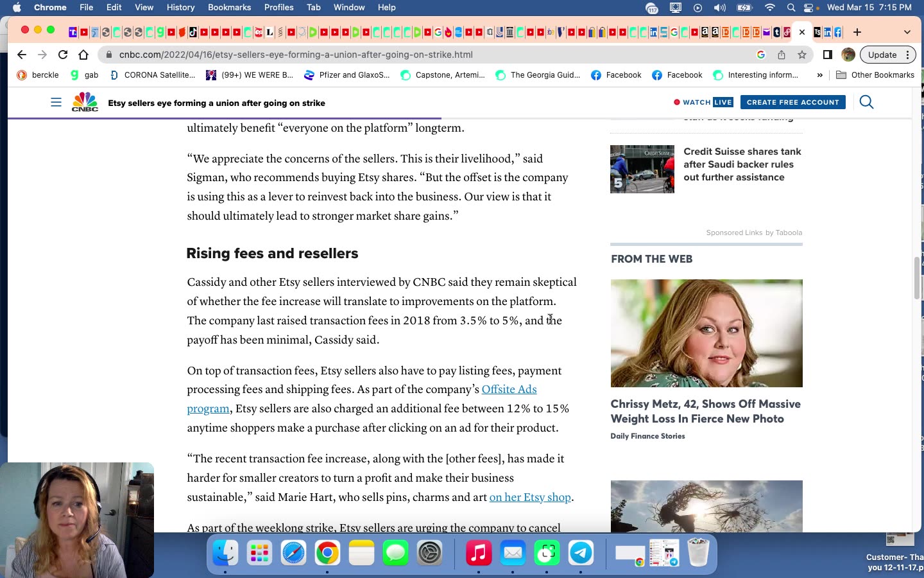
Task: Open the CORONA Satellite bookmark
Action: pos(152,75)
